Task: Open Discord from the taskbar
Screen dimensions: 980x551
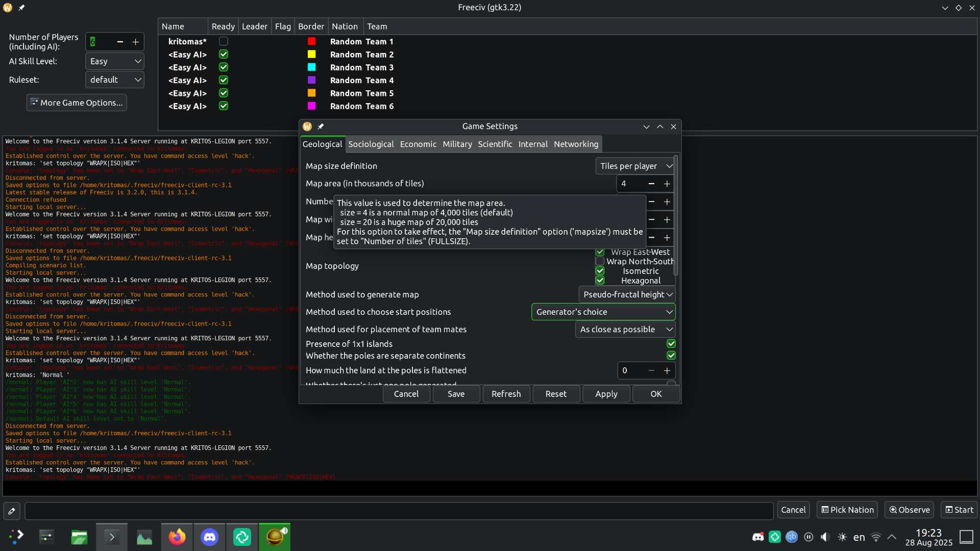Action: (209, 537)
